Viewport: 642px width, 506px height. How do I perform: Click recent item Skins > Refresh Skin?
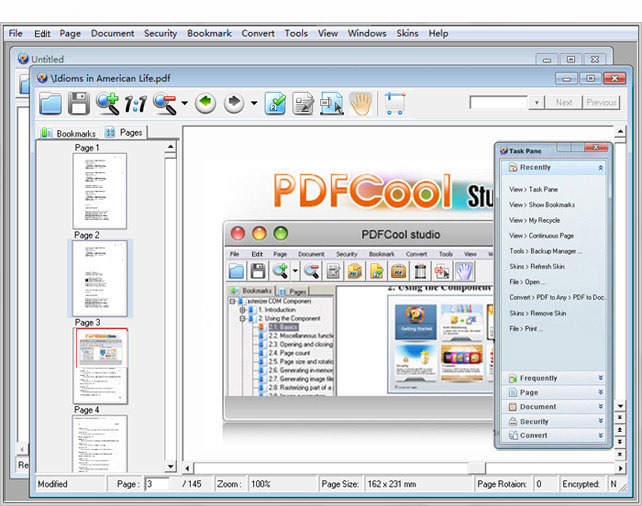pyautogui.click(x=537, y=267)
